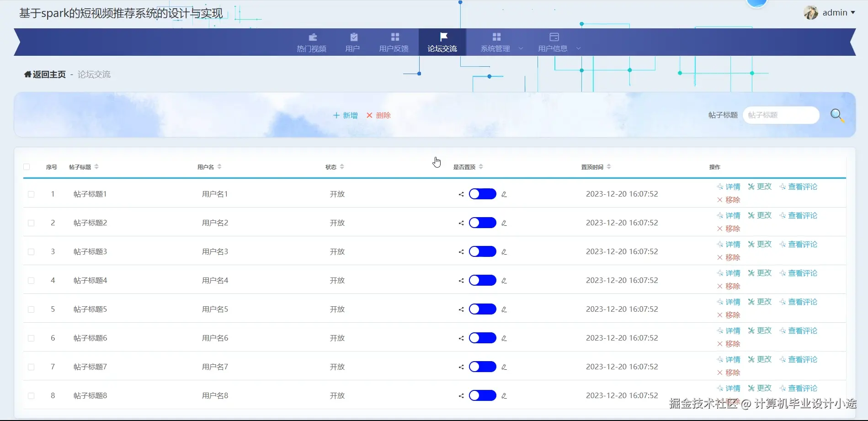Toggle pin switch for 帖子标题3
The image size is (868, 421).
[483, 251]
